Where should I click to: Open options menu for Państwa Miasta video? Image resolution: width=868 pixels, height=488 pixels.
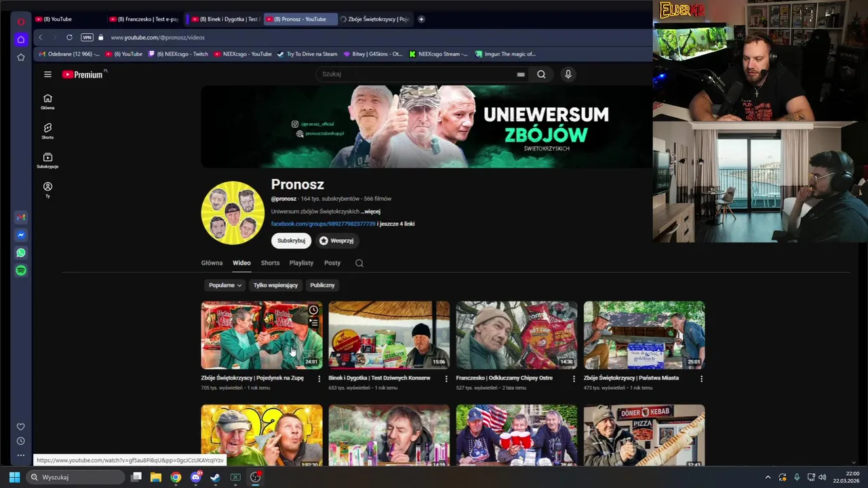coord(701,379)
